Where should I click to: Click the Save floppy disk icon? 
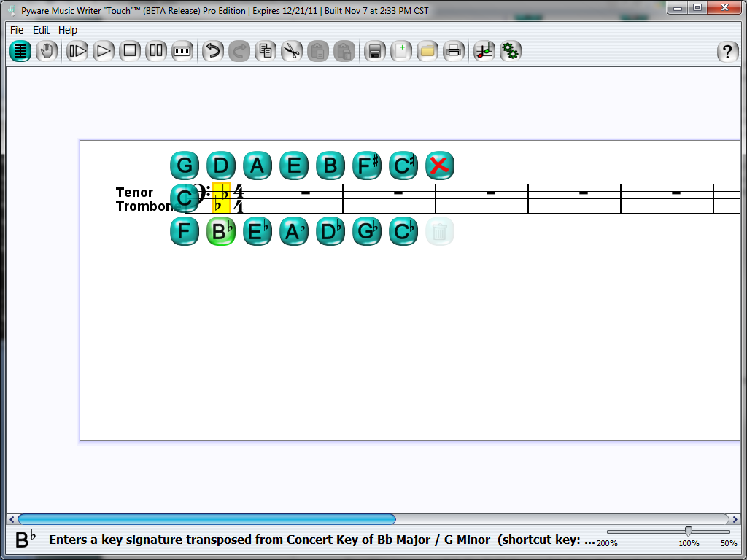(375, 51)
